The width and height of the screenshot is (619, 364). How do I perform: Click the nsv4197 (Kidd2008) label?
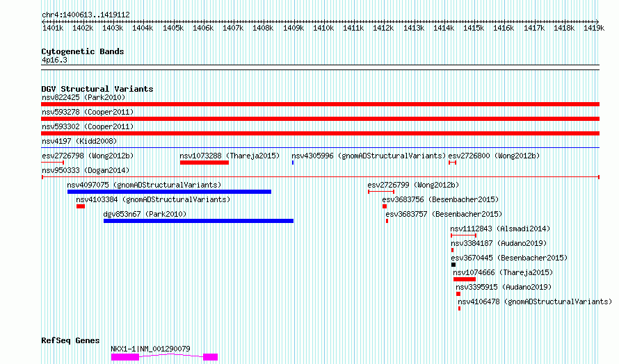(79, 141)
